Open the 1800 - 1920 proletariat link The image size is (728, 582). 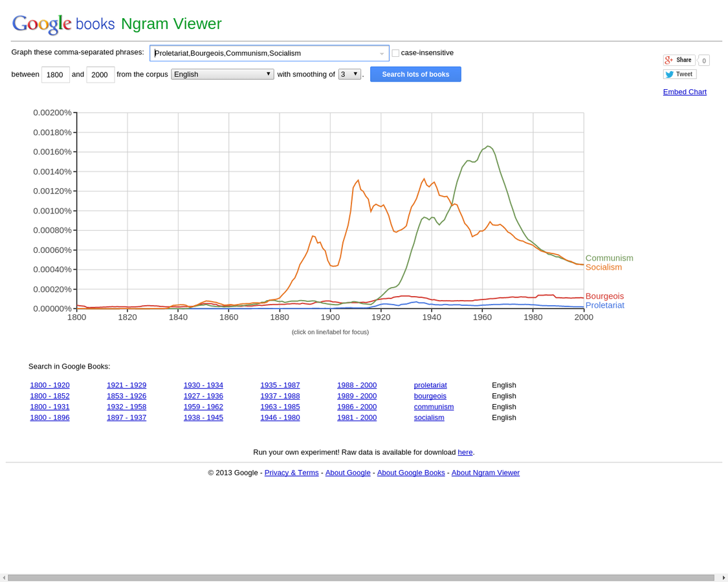(x=50, y=385)
